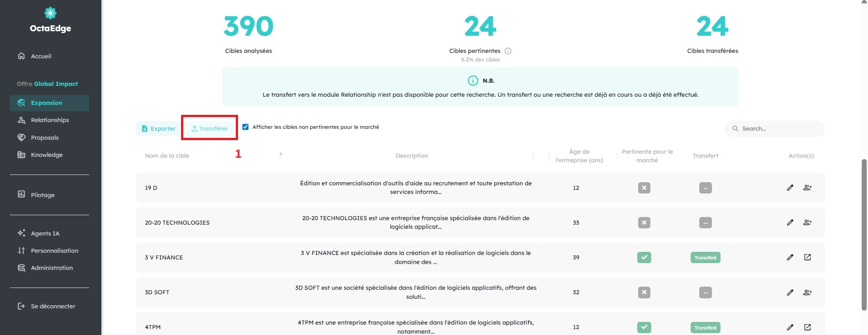Click add-person icon for 3D SOFT

pyautogui.click(x=807, y=292)
